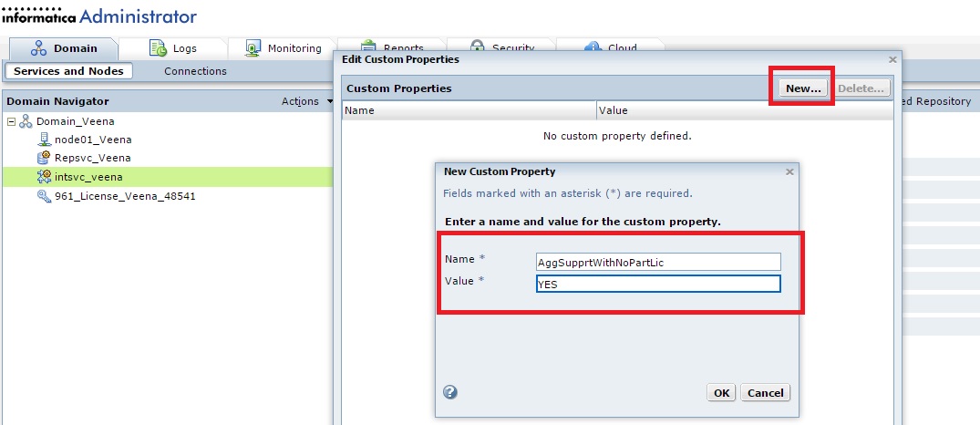Select Repsvc_Veena repository service
Viewport: 980px width, 425px height.
click(x=92, y=158)
